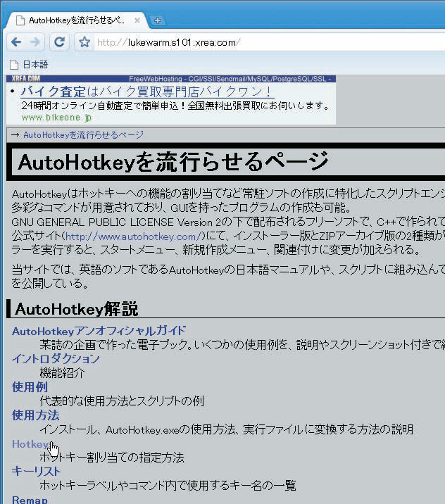The width and height of the screenshot is (445, 504).
Task: Click the ad text starting 24時間オンライン自動査定
Action: click(175, 106)
